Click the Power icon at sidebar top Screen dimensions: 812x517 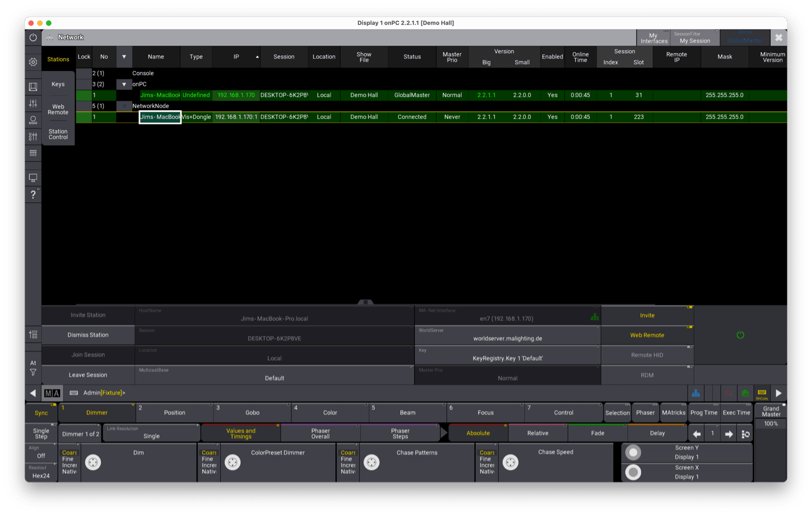coord(33,37)
